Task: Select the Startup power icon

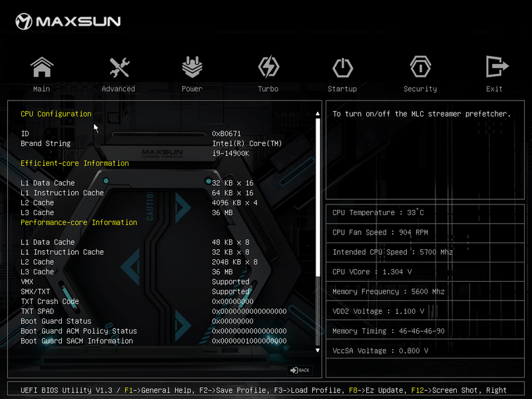Action: (x=343, y=67)
